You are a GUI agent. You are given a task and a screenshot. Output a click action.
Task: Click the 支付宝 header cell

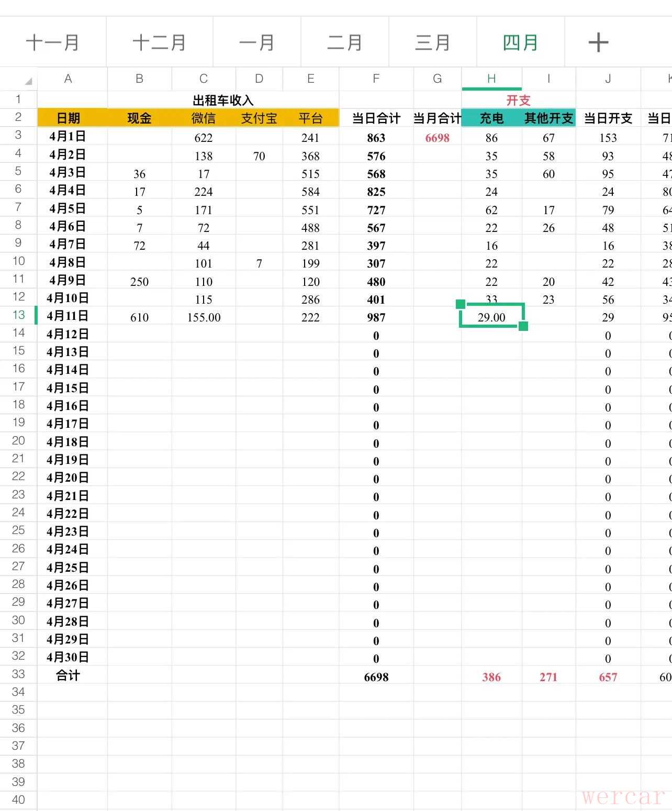pos(259,118)
